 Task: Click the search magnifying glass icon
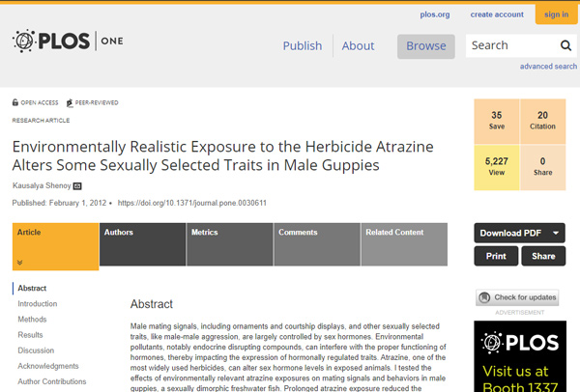565,45
